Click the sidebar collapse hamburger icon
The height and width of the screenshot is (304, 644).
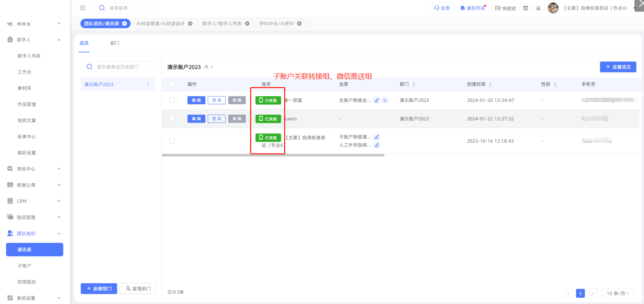point(83,8)
